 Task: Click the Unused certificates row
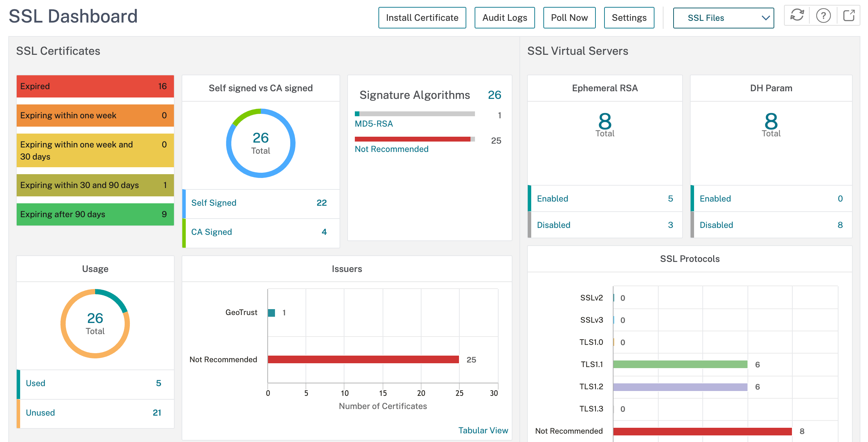(x=95, y=413)
